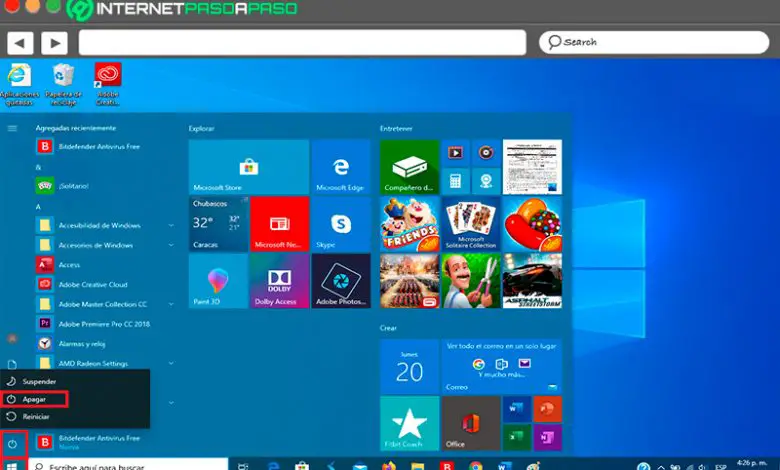Select Apagar in the power menu

click(75, 399)
